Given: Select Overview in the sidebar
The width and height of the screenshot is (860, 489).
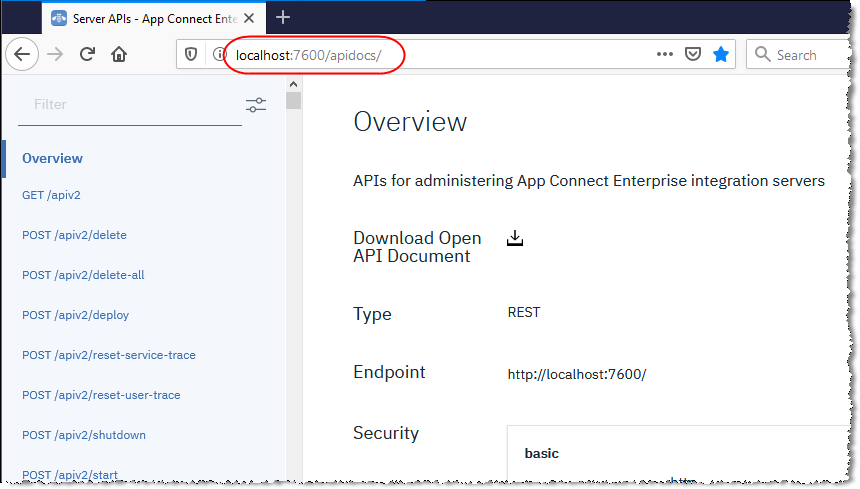Looking at the screenshot, I should click(53, 158).
